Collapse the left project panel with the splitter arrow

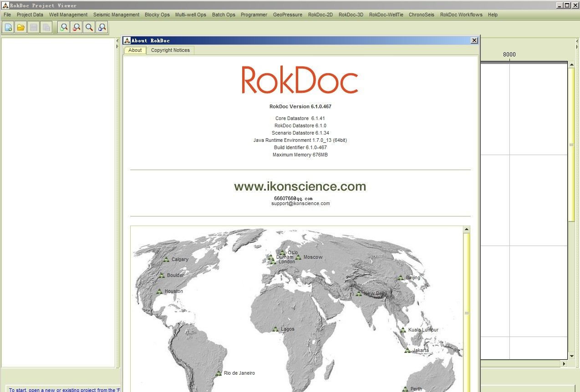point(117,41)
